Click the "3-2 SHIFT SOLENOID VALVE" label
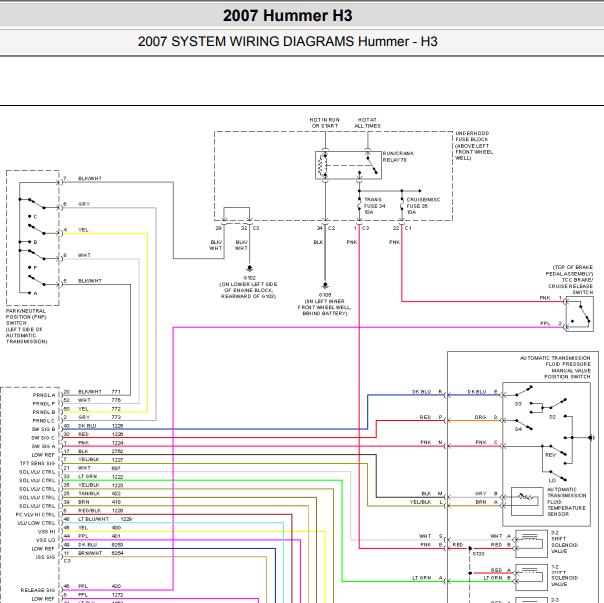The height and width of the screenshot is (603, 604). pos(564,542)
